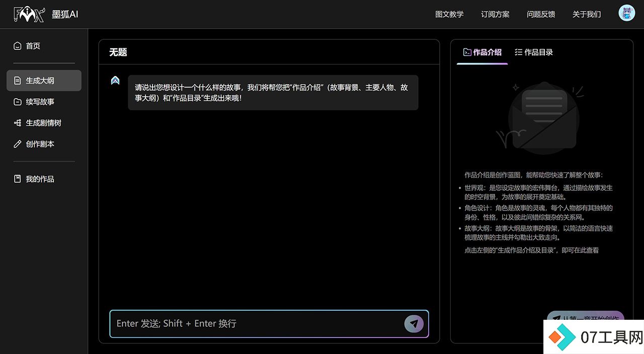Image resolution: width=644 pixels, height=354 pixels.
Task: Click the assistant prompt message bubble
Action: [x=273, y=93]
